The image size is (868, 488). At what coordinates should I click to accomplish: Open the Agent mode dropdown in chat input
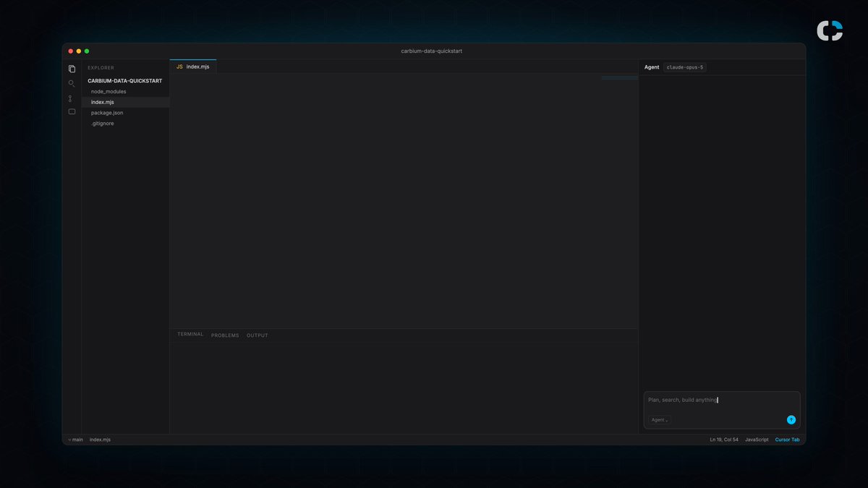click(659, 420)
